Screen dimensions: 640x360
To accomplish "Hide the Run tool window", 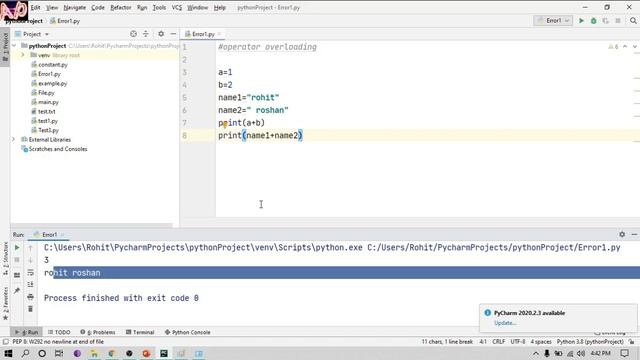I will (x=634, y=234).
